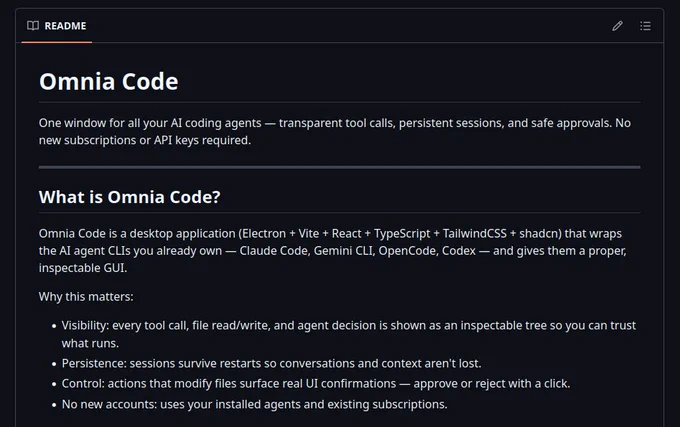
Task: Click the book icon beside README
Action: (x=33, y=26)
